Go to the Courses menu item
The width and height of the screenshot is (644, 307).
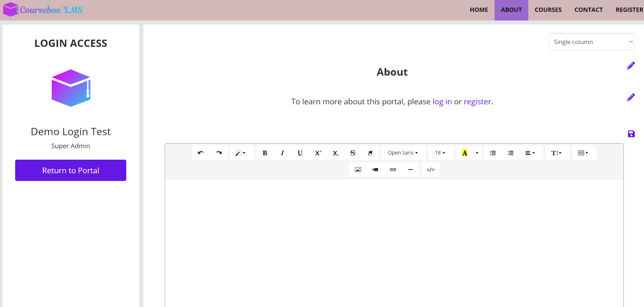point(548,10)
